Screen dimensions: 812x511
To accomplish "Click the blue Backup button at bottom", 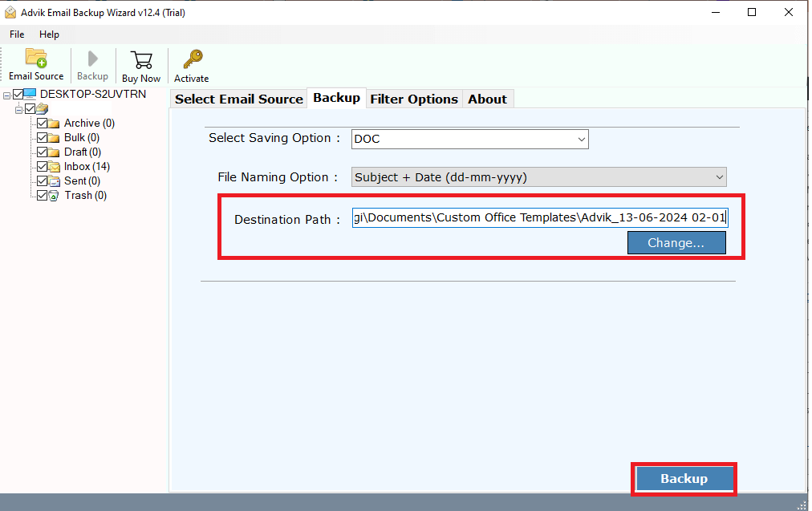I will pos(684,479).
